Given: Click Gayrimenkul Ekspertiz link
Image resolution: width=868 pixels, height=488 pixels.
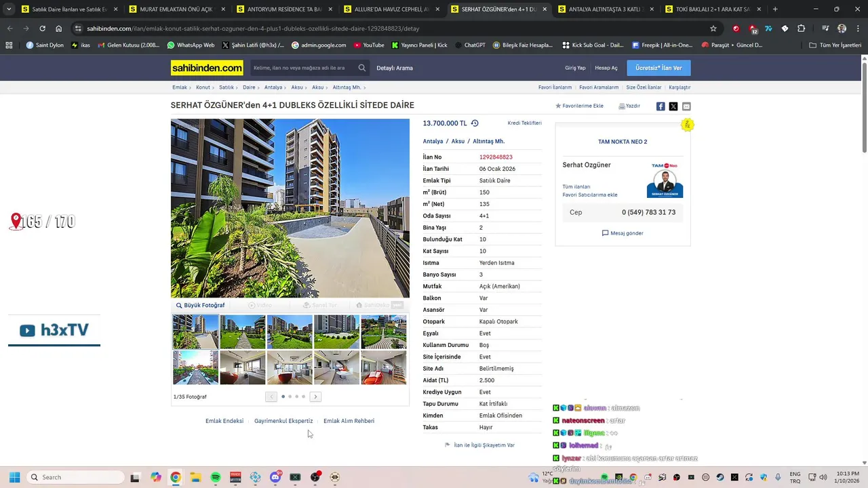Looking at the screenshot, I should click(283, 421).
